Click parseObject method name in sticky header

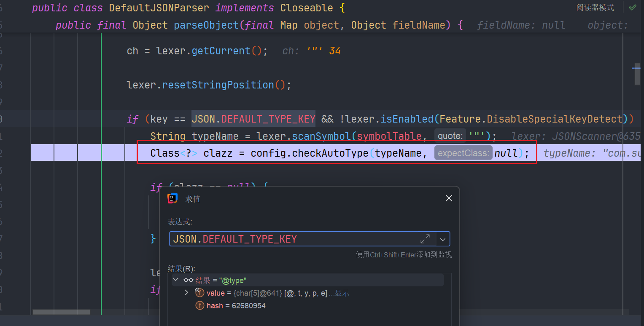tap(206, 25)
